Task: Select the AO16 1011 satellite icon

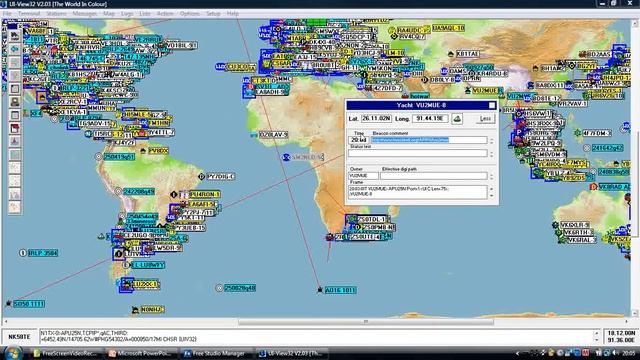Action: click(320, 290)
